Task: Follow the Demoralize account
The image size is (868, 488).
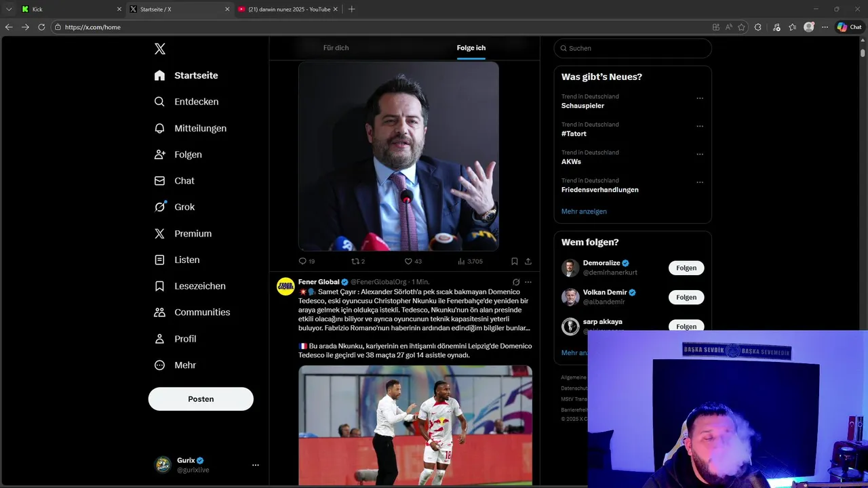Action: pyautogui.click(x=686, y=268)
